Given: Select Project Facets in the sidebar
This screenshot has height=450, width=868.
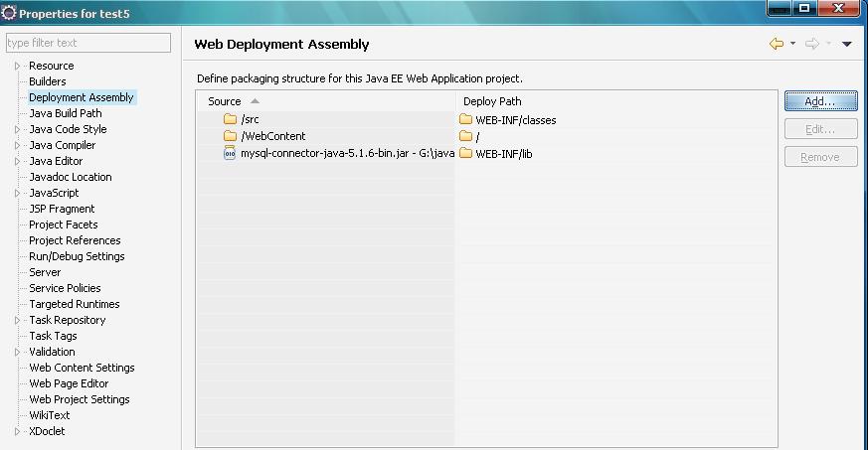Looking at the screenshot, I should (63, 225).
